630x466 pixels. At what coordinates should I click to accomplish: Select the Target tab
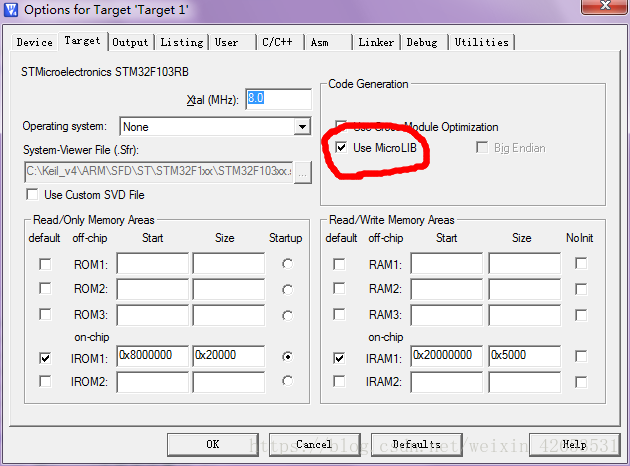(x=82, y=41)
